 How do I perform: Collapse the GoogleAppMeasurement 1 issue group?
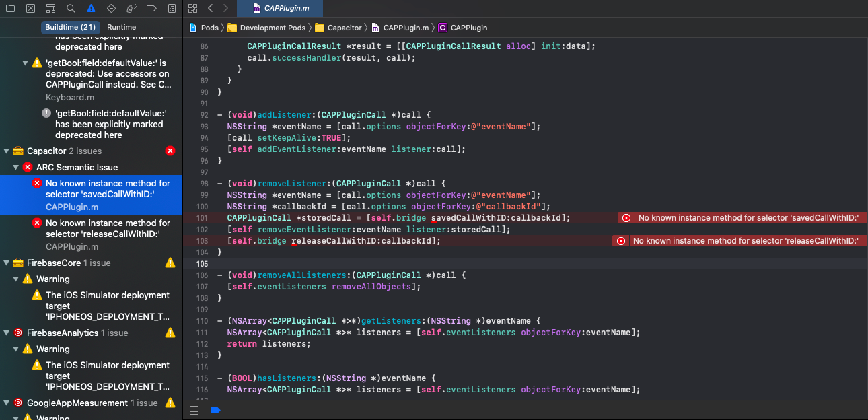(x=7, y=403)
